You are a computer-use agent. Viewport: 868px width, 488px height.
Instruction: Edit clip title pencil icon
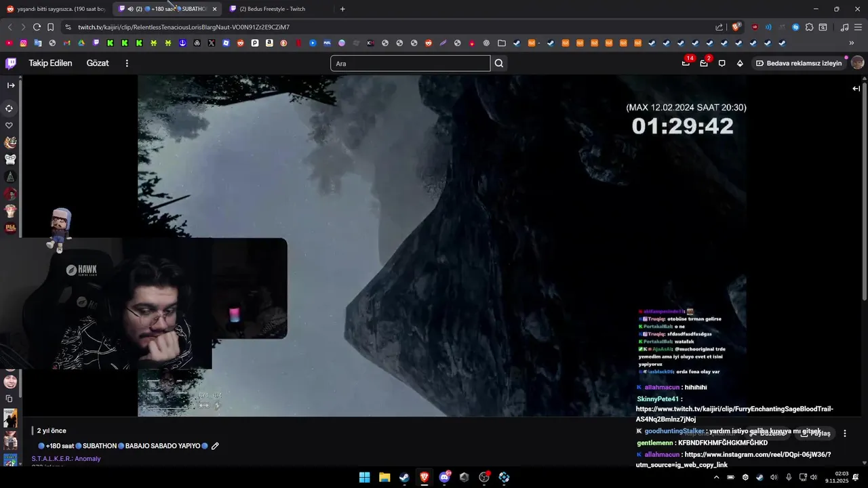(215, 446)
